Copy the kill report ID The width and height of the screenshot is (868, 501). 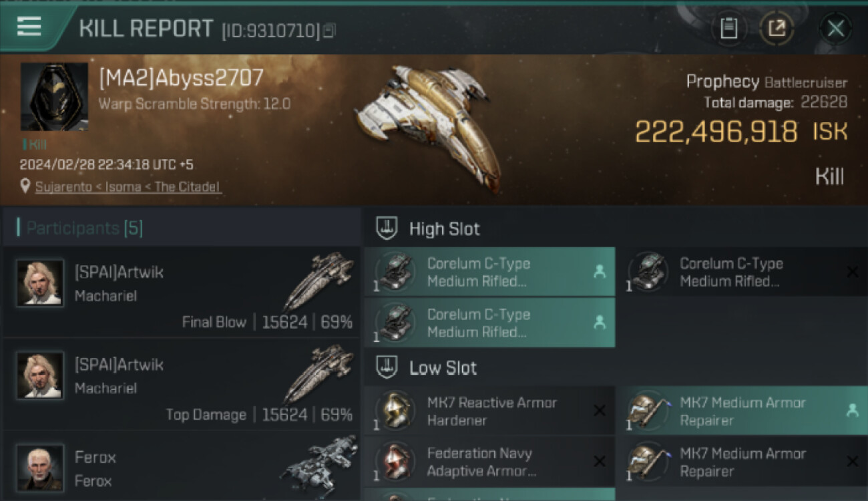pyautogui.click(x=329, y=31)
